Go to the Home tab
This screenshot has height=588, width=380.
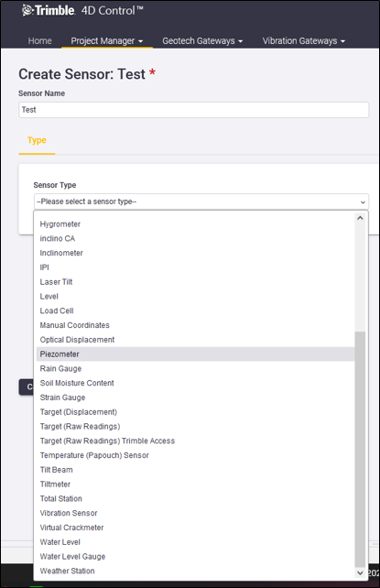coord(39,41)
